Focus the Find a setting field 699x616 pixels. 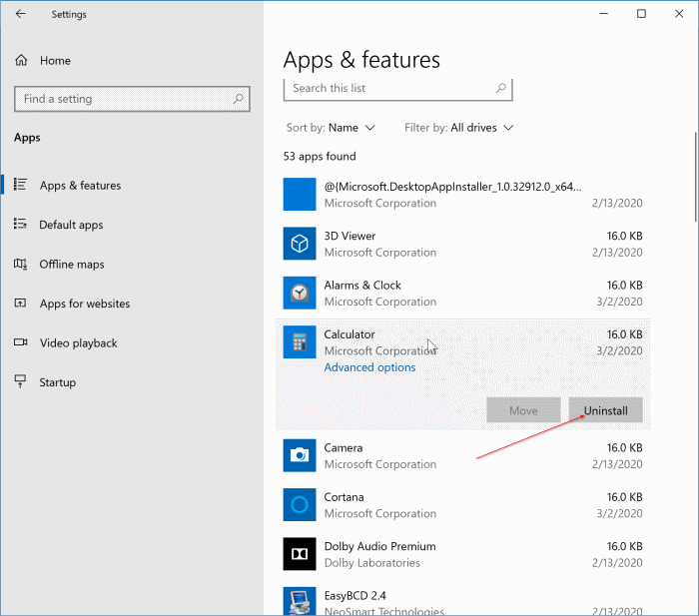click(x=132, y=99)
